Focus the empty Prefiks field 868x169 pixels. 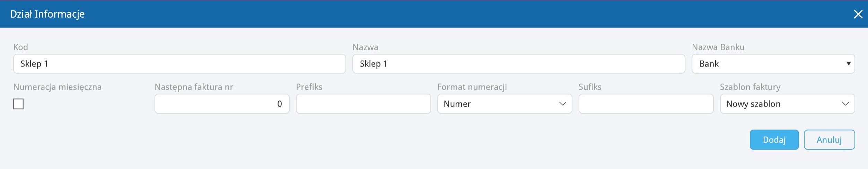(363, 104)
